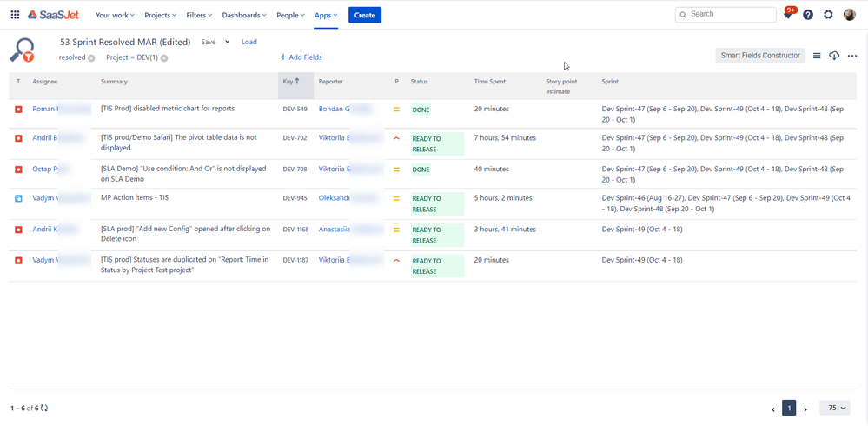Screen dimensions: 868x426
Task: Open the dropdown arrow next to Save
Action: point(227,42)
